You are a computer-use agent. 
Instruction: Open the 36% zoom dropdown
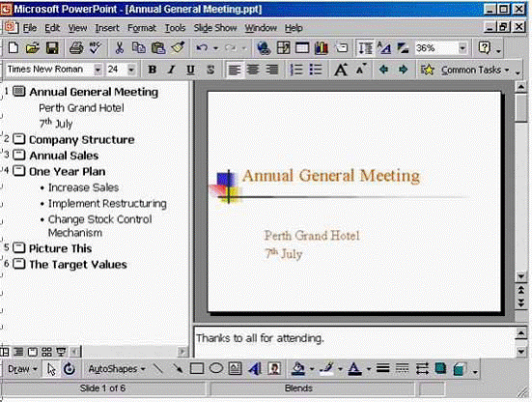point(462,48)
